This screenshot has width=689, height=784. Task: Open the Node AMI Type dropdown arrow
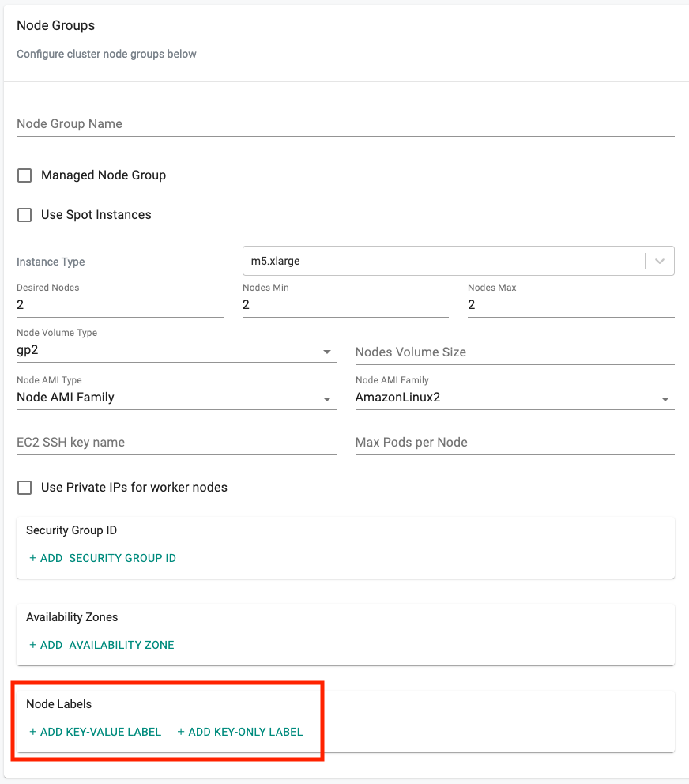[326, 399]
